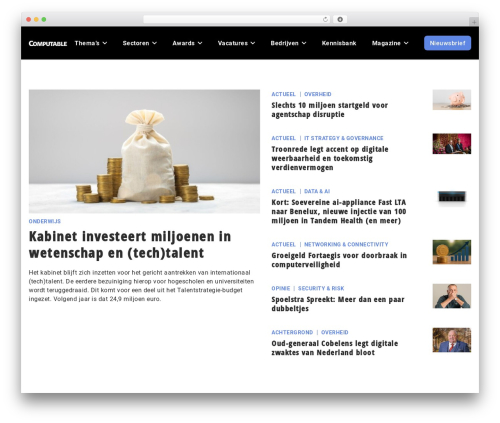Click the Opinie category tag
500x423 pixels.
(x=281, y=289)
